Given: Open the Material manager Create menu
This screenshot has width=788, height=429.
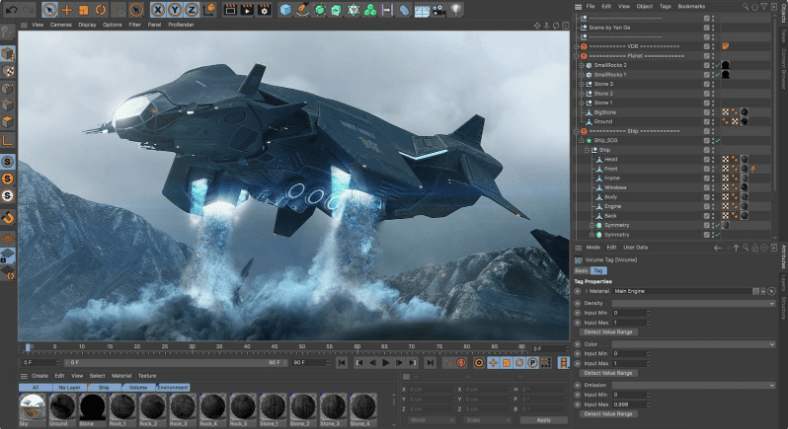Looking at the screenshot, I should (40, 376).
